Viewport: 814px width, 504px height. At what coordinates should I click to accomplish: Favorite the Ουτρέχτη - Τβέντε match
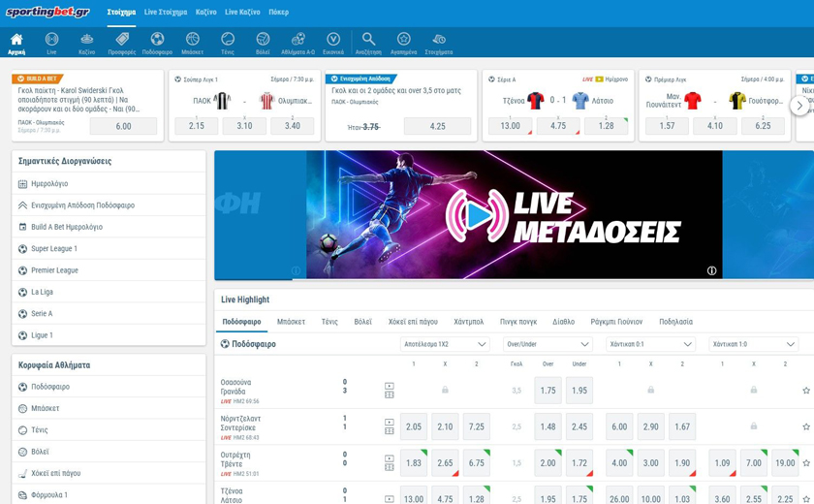(805, 463)
